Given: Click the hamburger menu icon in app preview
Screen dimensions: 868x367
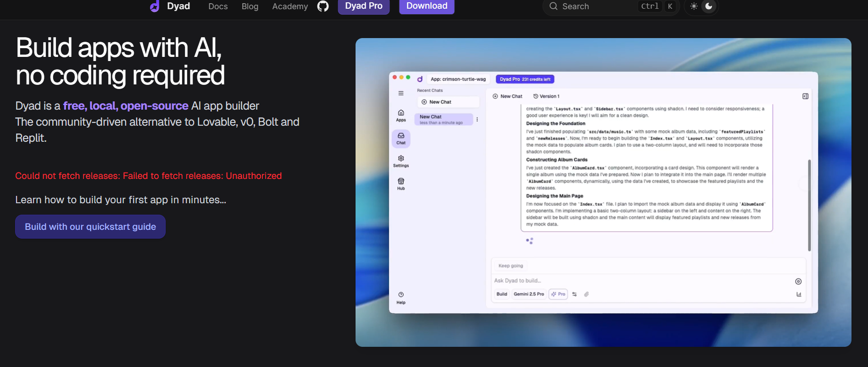Looking at the screenshot, I should [401, 93].
